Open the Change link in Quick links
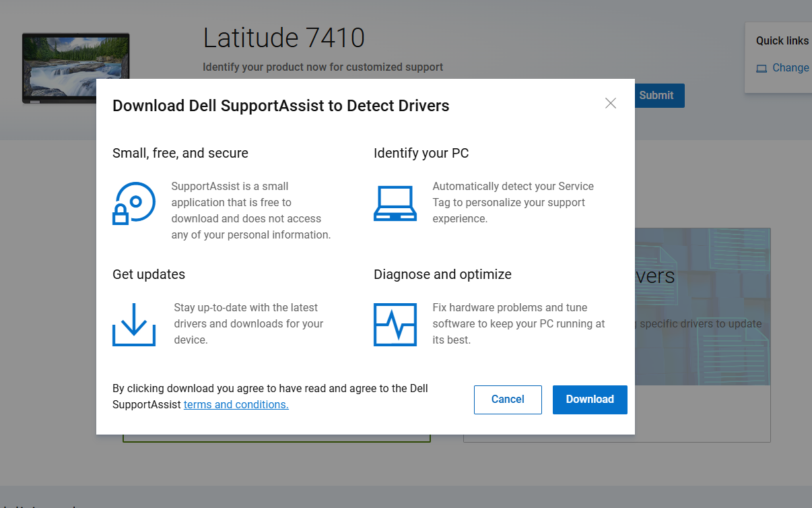Viewport: 812px width, 508px height. [x=790, y=68]
